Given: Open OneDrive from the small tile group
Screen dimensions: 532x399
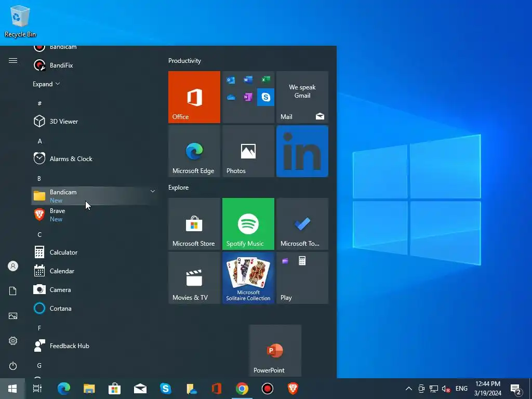Looking at the screenshot, I should [x=231, y=97].
